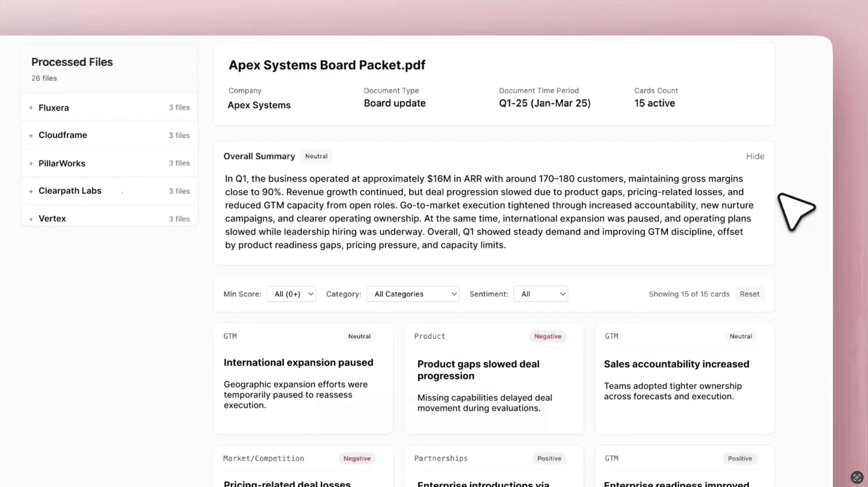868x487 pixels.
Task: Open the Min Score dropdown
Action: point(291,294)
